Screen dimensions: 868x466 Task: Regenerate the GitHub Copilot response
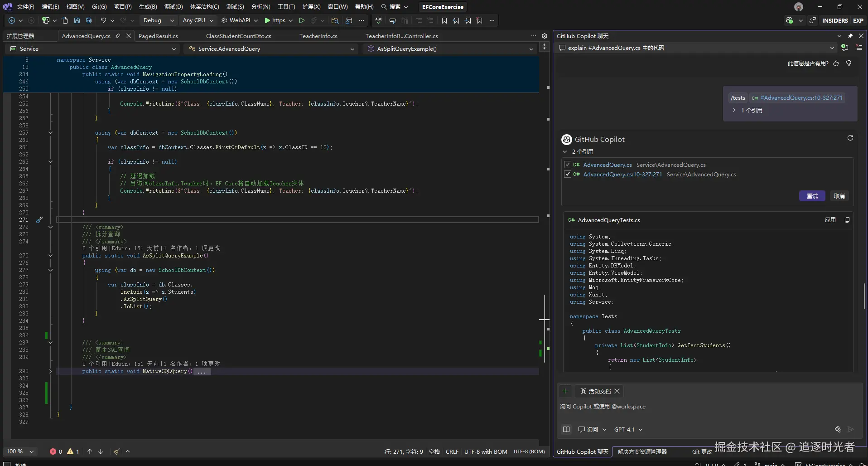pyautogui.click(x=850, y=138)
